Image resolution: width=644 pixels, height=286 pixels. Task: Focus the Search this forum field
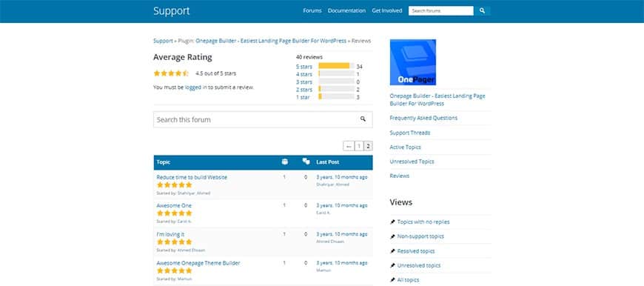click(x=263, y=119)
